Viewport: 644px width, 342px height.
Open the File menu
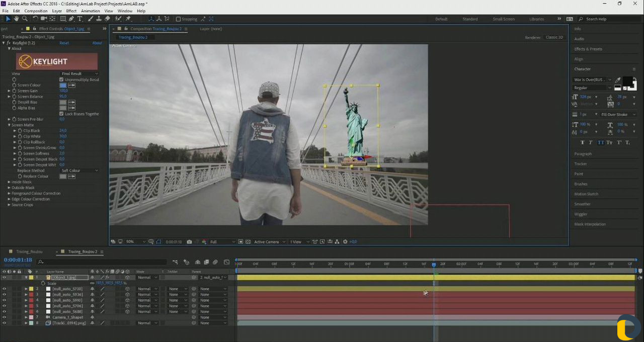(5, 11)
